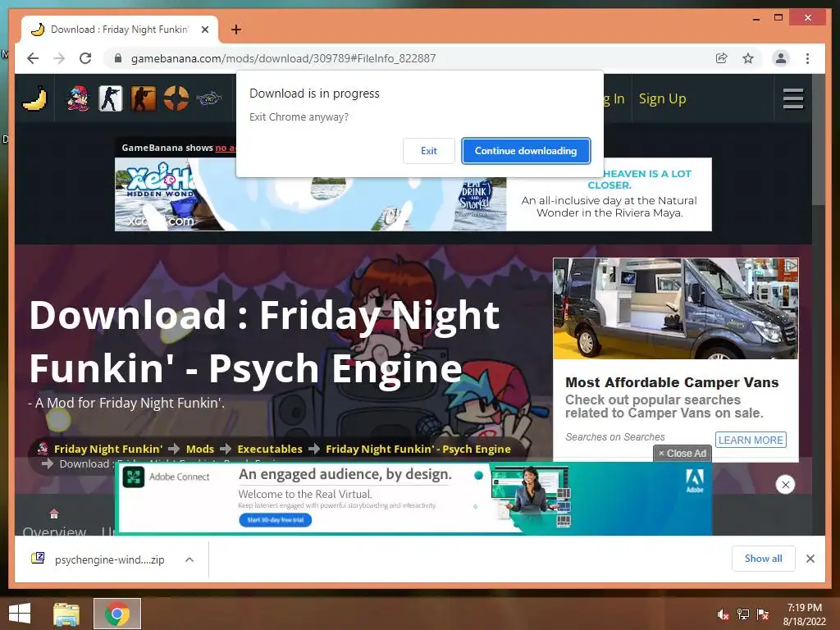Open the Mods breadcrumb link
840x630 pixels.
200,449
